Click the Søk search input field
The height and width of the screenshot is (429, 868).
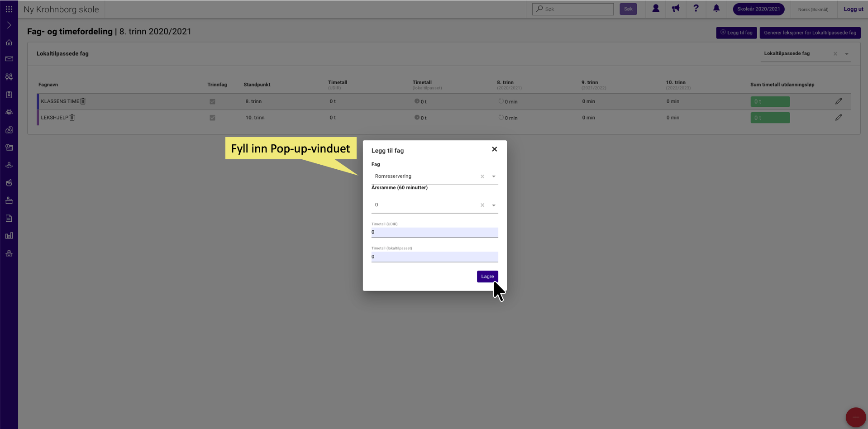[x=573, y=9]
